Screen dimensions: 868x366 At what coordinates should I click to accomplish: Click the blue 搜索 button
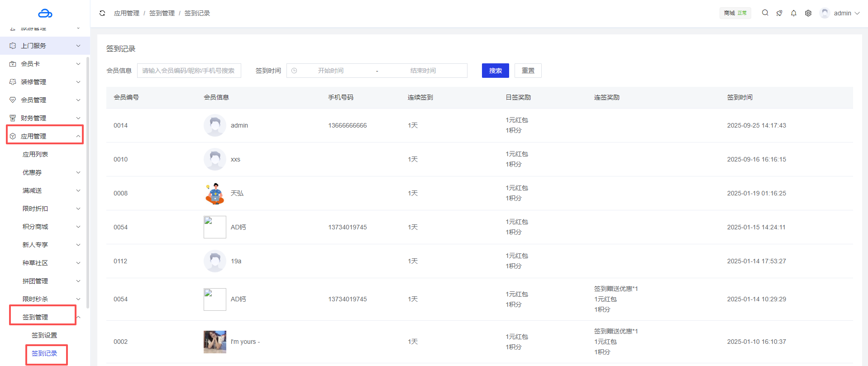point(495,71)
